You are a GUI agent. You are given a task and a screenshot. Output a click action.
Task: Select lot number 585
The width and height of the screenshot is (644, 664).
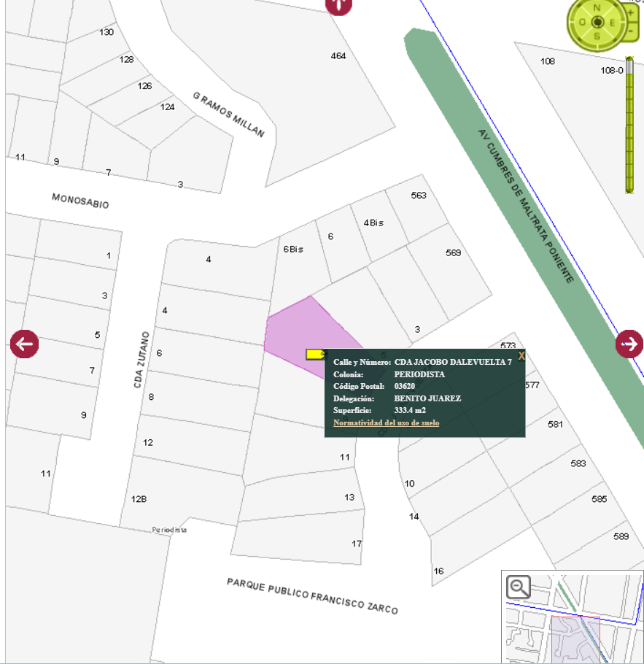[599, 499]
